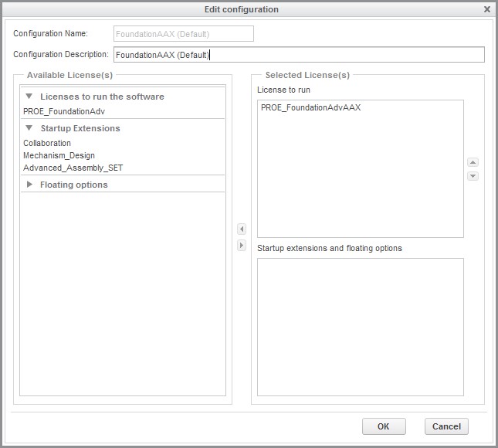Move selected license down with down arrow
498x448 pixels.
[473, 175]
